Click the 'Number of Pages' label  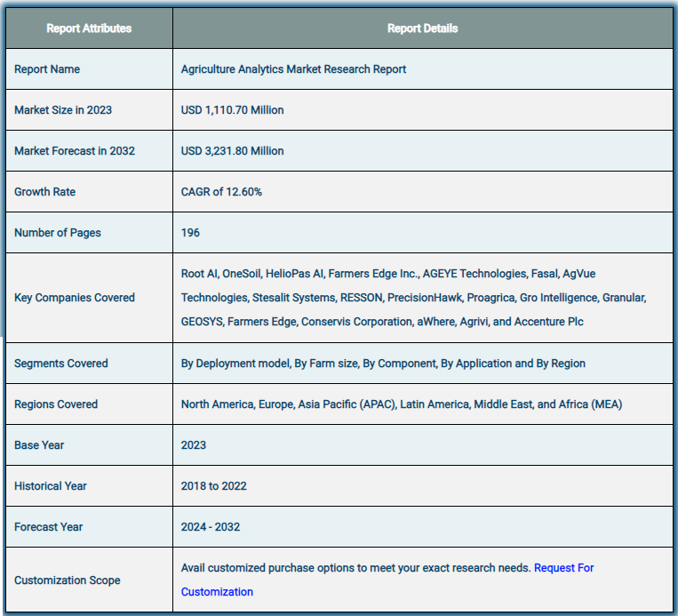[58, 233]
